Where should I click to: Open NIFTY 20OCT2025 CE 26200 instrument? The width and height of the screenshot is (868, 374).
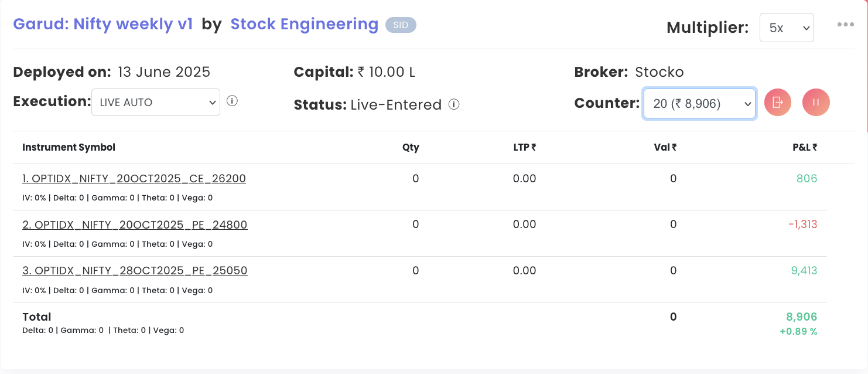134,179
